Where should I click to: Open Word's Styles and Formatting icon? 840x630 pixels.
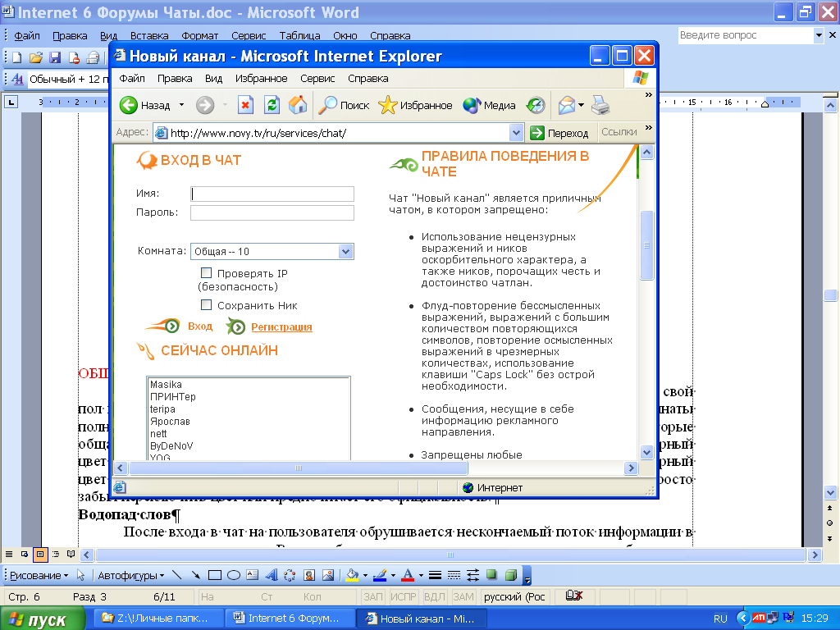[x=17, y=80]
